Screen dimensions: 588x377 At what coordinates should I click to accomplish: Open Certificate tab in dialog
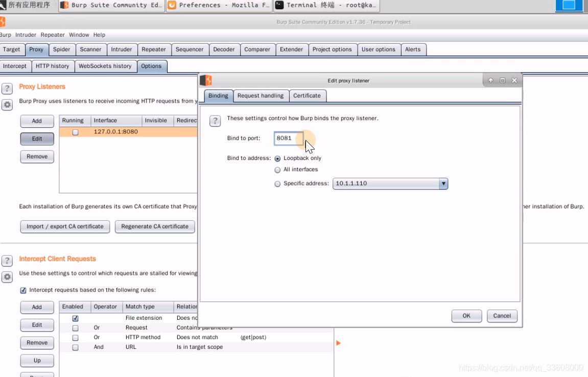307,96
